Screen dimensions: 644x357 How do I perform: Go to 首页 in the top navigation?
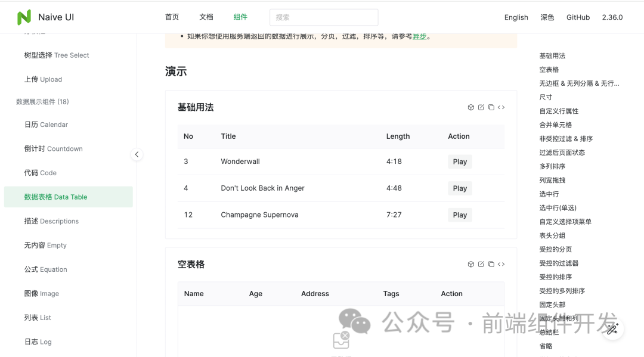coord(172,17)
